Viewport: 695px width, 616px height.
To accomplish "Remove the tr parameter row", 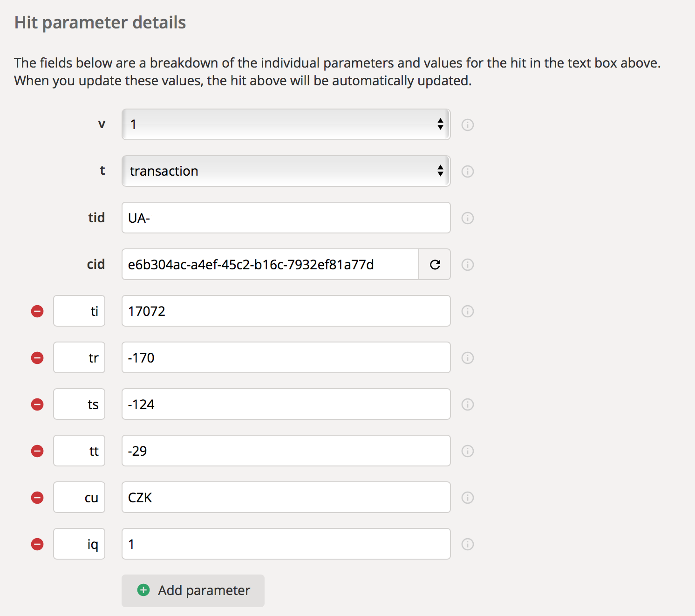I will [x=37, y=358].
